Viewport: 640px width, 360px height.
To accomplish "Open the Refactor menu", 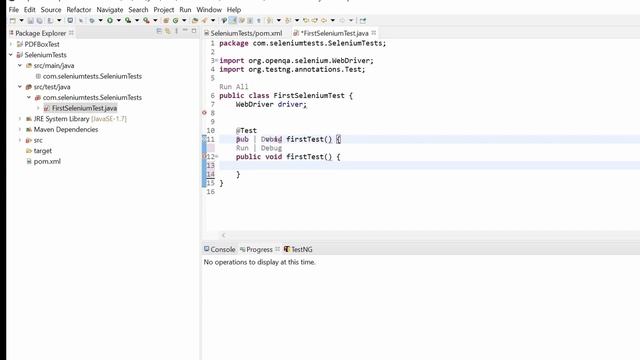I will 79,9.
